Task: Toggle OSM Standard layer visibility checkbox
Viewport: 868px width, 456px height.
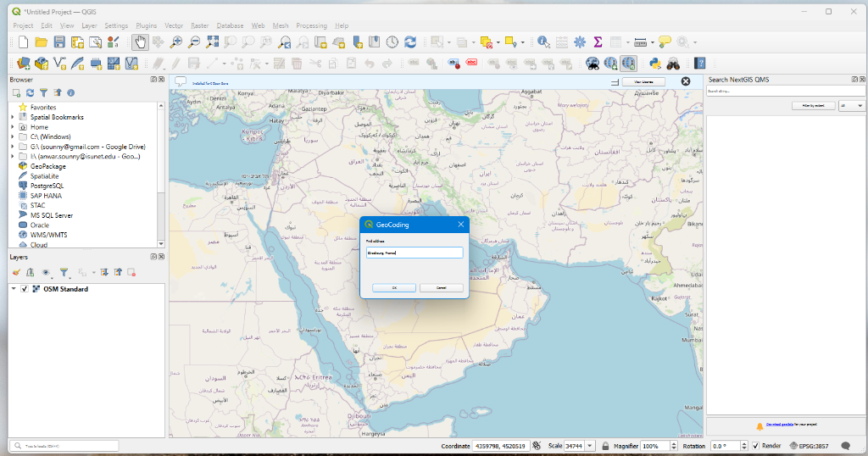Action: point(25,289)
